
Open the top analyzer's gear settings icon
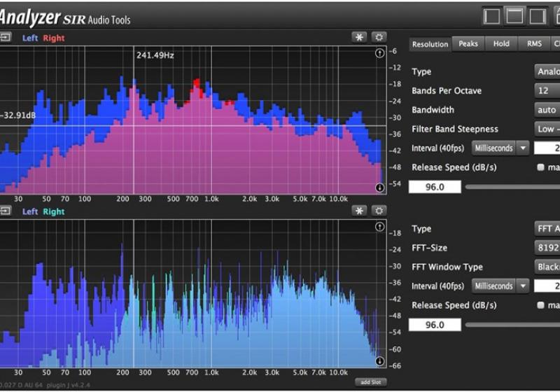(379, 37)
